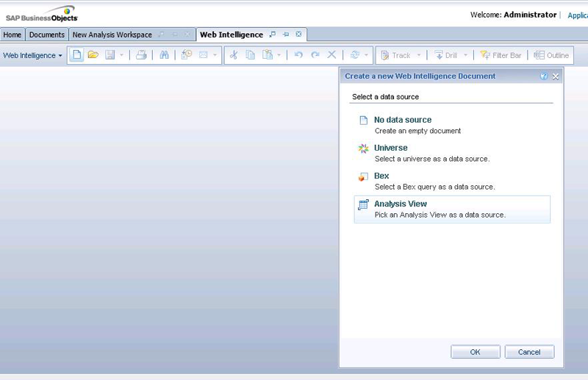
Task: Click 'Pick an Analysis View as a data source.' text
Action: (x=440, y=215)
